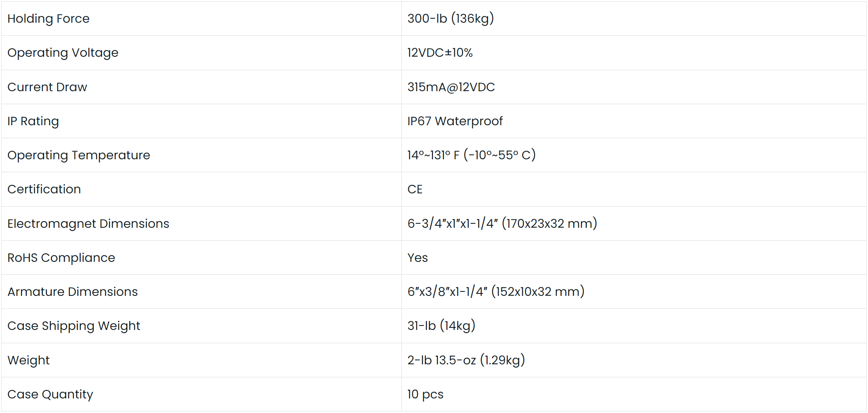Click the Electromagnet Dimensions label

pyautogui.click(x=88, y=224)
